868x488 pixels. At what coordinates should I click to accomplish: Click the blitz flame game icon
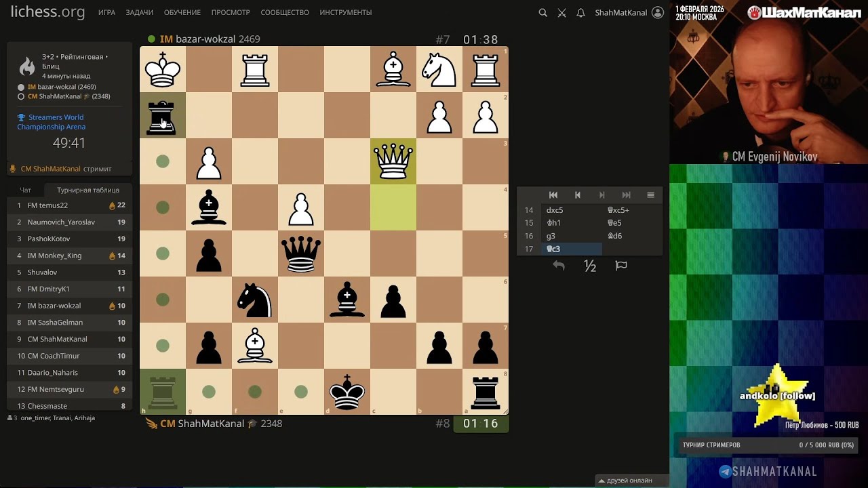(27, 66)
